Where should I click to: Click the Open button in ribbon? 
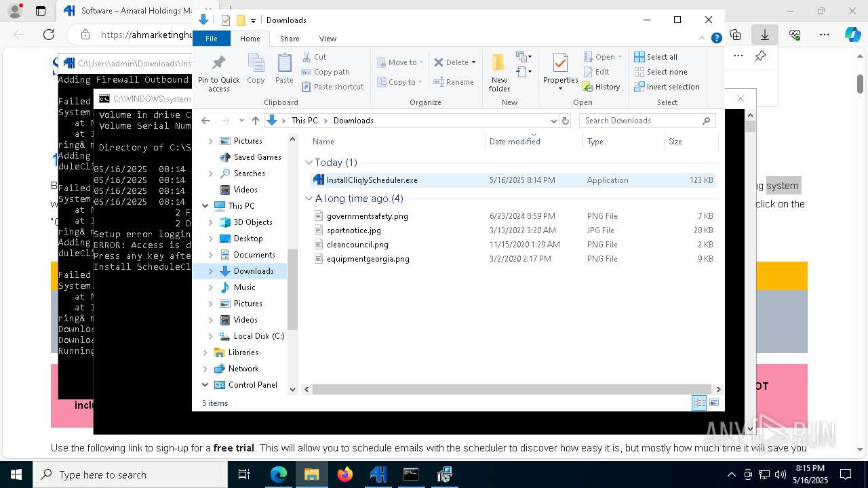(602, 57)
